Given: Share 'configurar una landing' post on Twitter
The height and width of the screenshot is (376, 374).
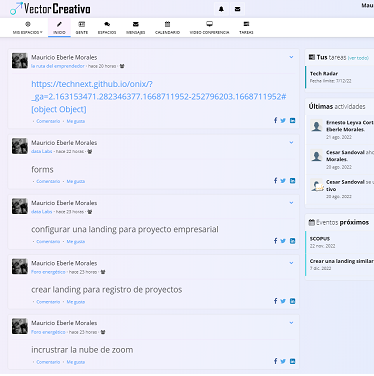Looking at the screenshot, I should pos(283,241).
